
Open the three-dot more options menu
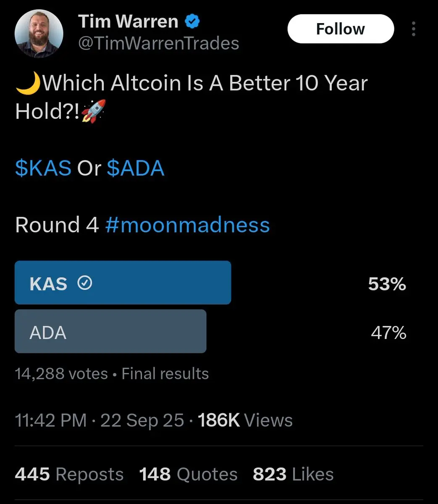[x=414, y=29]
